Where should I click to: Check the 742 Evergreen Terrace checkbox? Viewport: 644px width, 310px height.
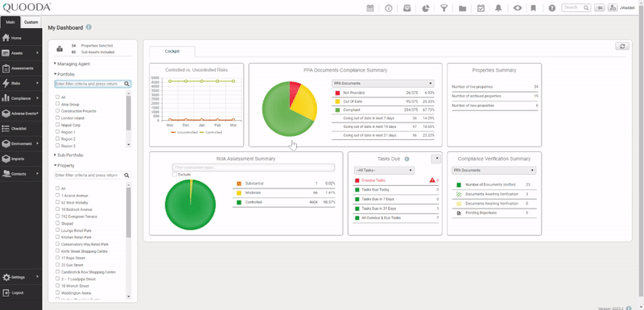[x=57, y=217]
